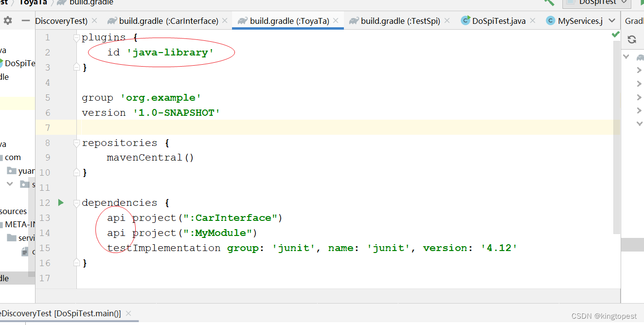The height and width of the screenshot is (325, 644).
Task: Click line number 7 in gutter
Action: coord(47,128)
